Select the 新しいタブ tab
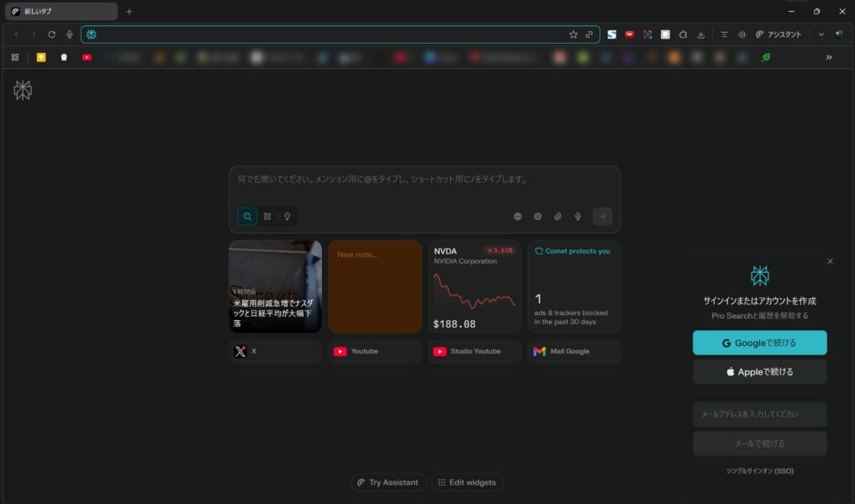Screen dimensions: 855x504 [x=59, y=12]
